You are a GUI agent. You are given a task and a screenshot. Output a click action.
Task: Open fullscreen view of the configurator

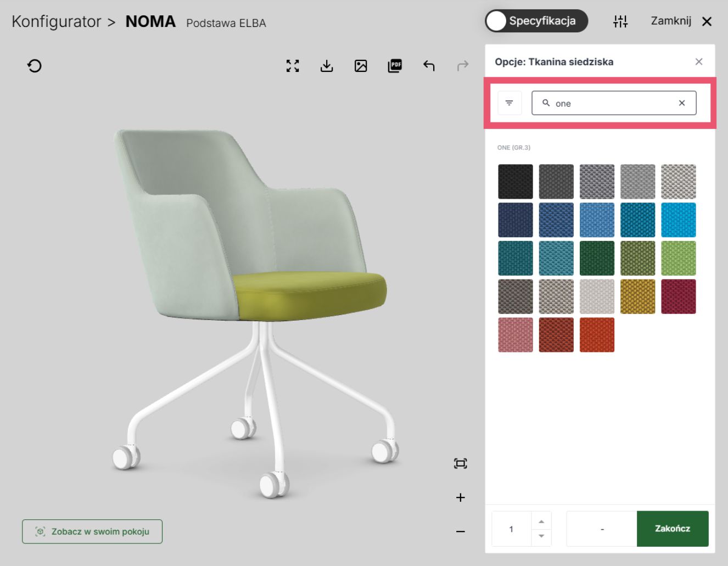tap(293, 66)
